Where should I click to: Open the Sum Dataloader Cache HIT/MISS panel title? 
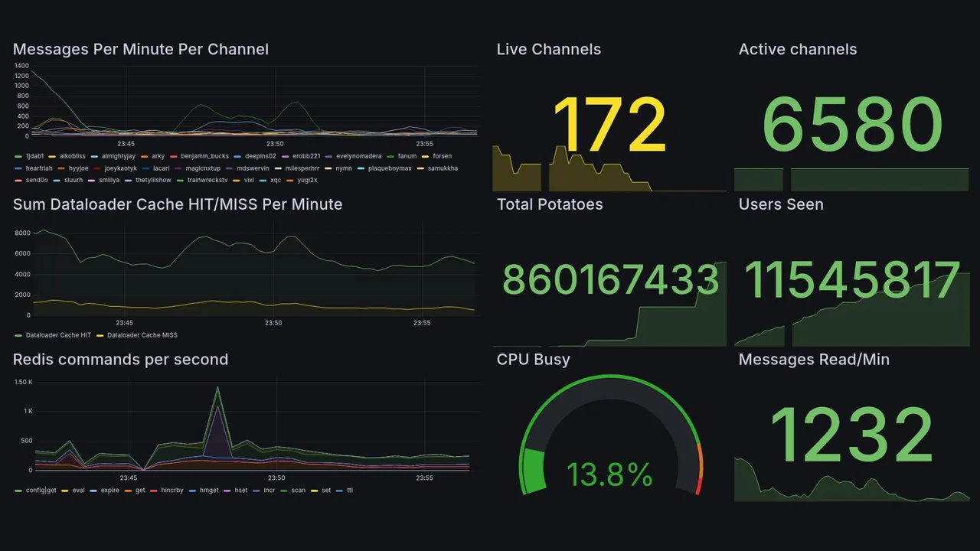point(178,204)
